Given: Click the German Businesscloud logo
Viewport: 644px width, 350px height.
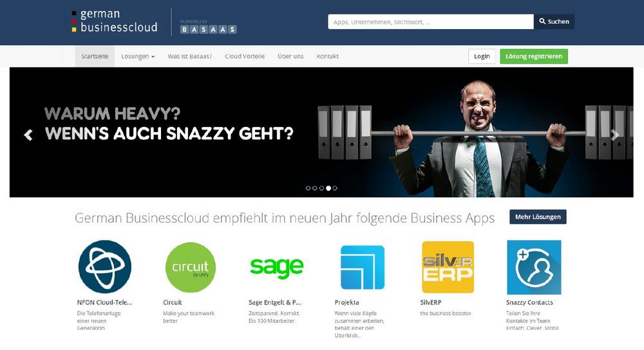Looking at the screenshot, I should pyautogui.click(x=115, y=21).
